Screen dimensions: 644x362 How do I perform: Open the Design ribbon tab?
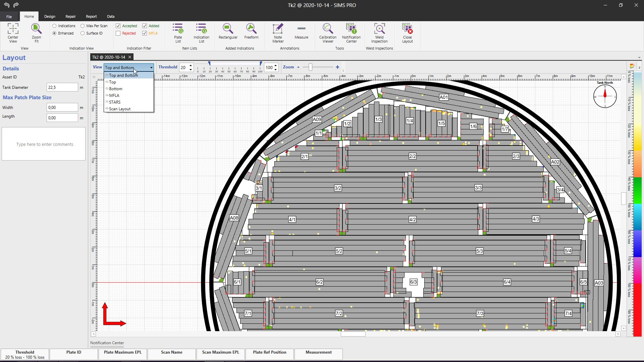[50, 16]
